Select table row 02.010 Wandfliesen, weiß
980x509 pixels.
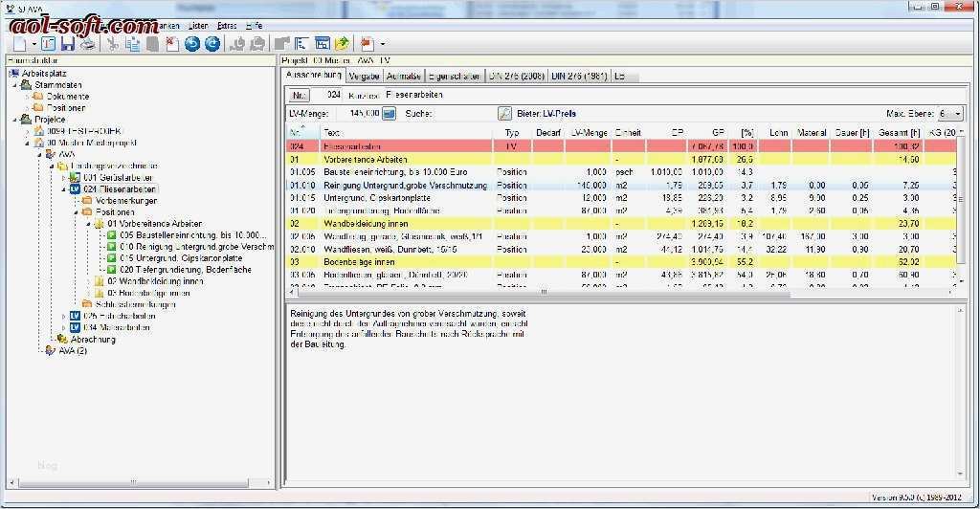coord(621,249)
